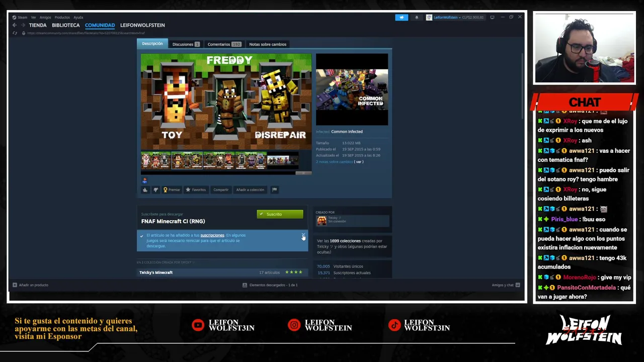Open the Amigos y chat icon
The image size is (644, 362).
point(518,285)
